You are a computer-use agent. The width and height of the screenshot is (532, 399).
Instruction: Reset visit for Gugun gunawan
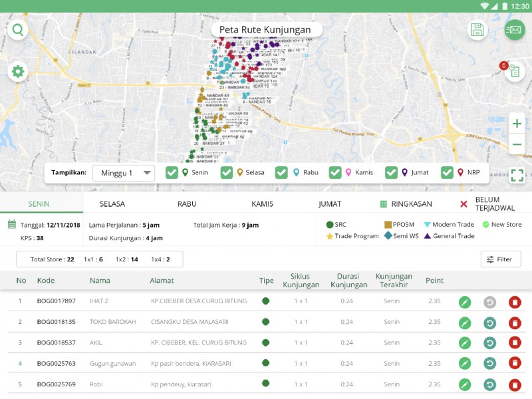pyautogui.click(x=489, y=363)
